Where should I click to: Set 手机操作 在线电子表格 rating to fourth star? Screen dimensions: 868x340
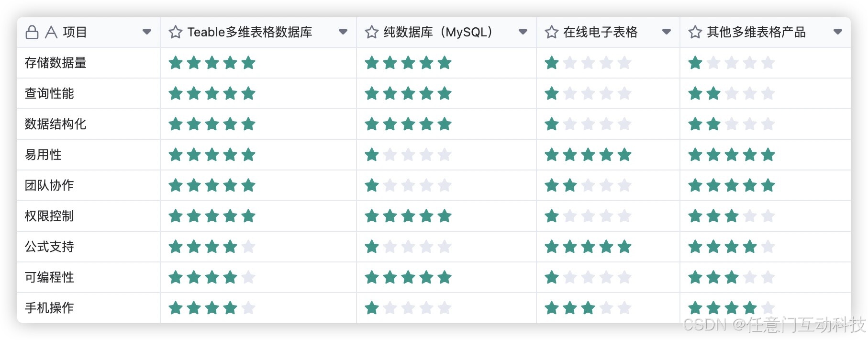tap(606, 308)
